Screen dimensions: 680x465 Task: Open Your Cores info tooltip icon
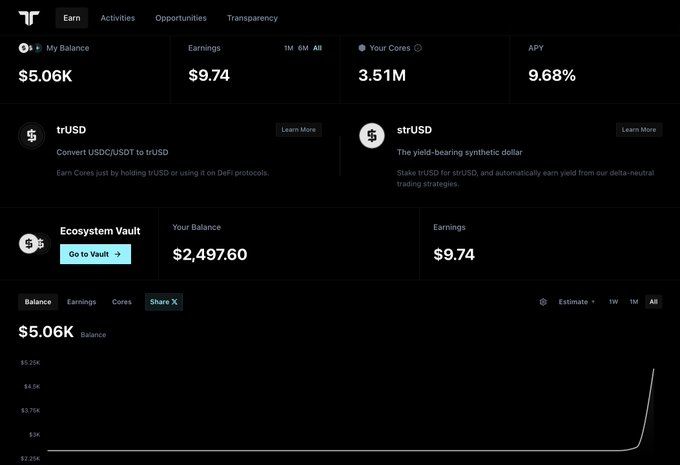(418, 48)
